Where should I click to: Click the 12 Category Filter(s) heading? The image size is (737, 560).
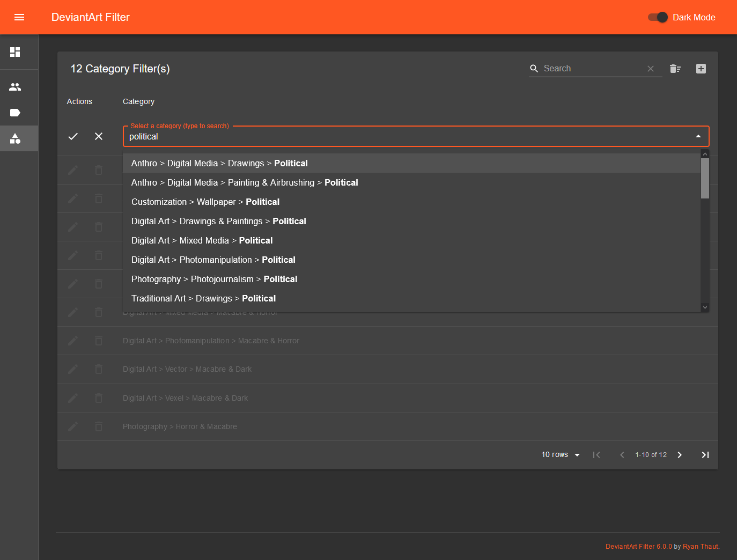click(x=120, y=69)
